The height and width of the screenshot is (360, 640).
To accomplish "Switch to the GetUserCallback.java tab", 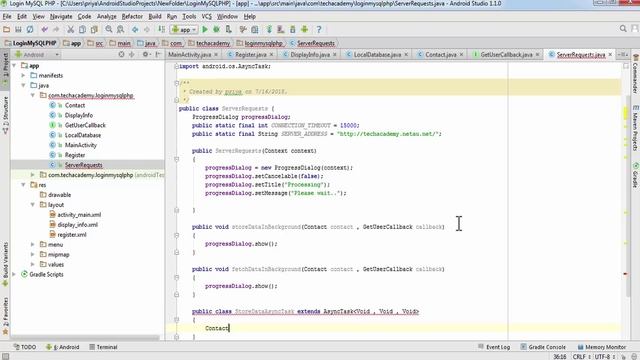I will [506, 54].
